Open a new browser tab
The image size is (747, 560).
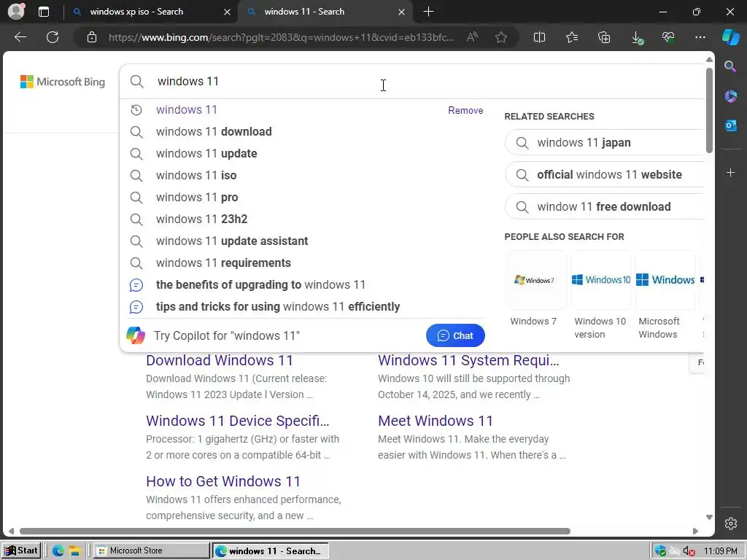(x=428, y=12)
